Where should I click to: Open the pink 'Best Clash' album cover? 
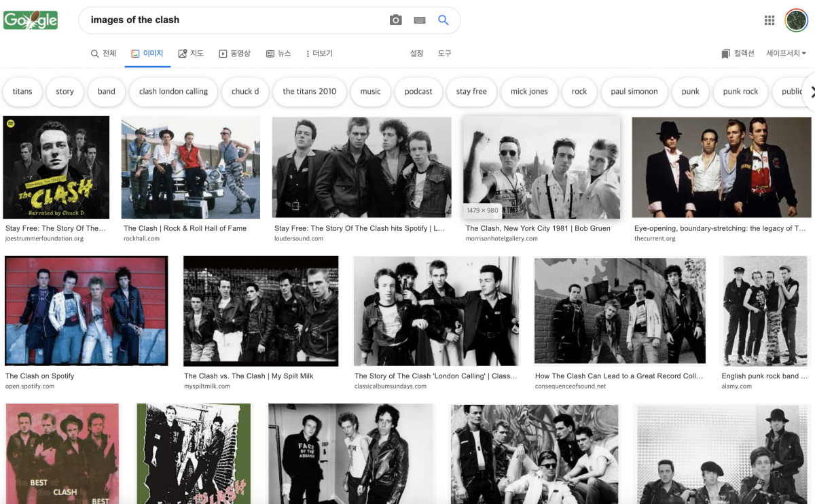[62, 454]
